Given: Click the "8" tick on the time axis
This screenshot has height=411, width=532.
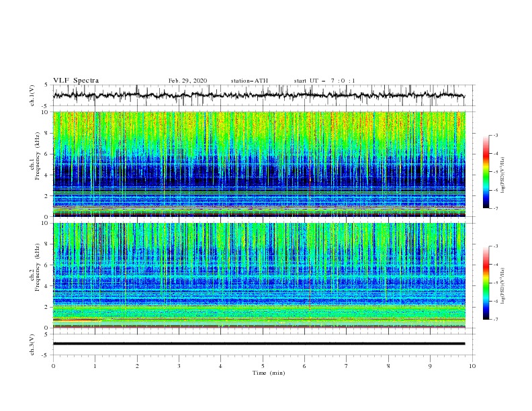Looking at the screenshot, I should pyautogui.click(x=388, y=366).
